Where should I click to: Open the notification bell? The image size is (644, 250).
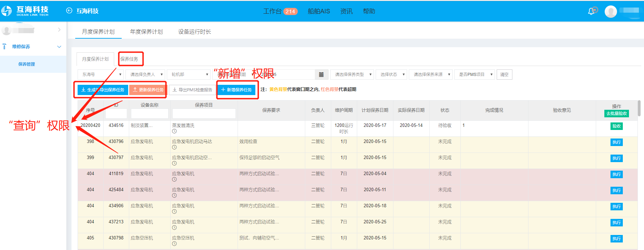pyautogui.click(x=591, y=11)
